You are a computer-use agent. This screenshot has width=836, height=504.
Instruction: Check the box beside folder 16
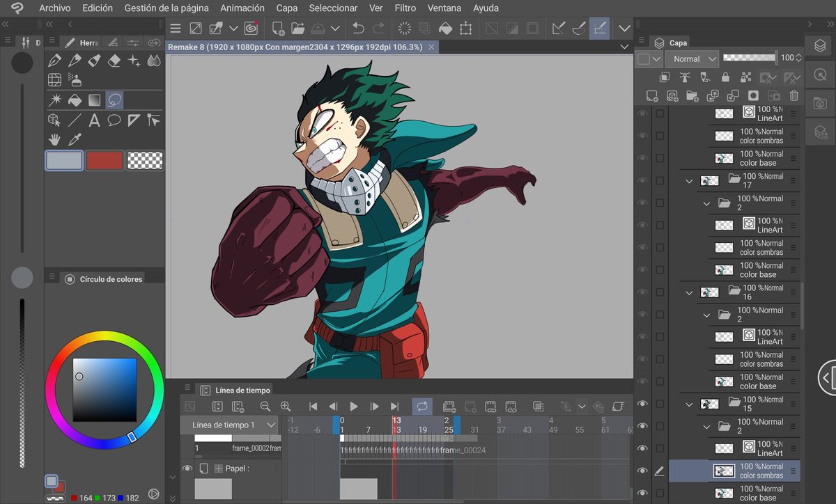(x=660, y=292)
